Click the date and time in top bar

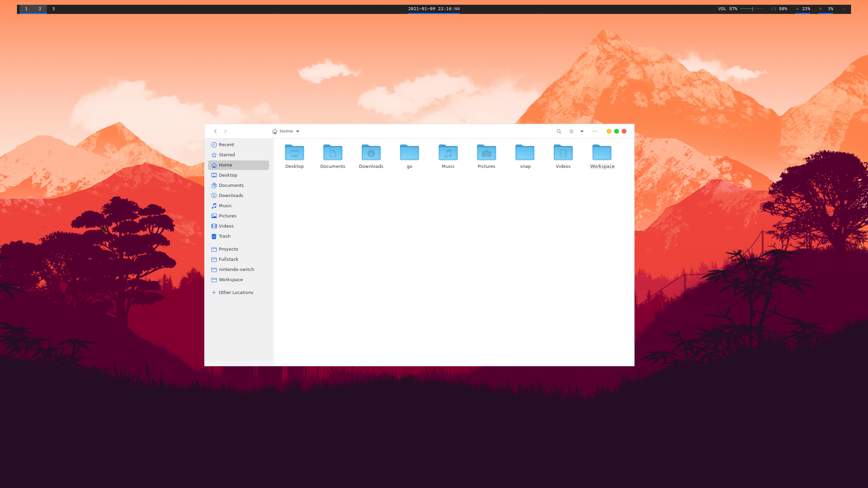(434, 9)
